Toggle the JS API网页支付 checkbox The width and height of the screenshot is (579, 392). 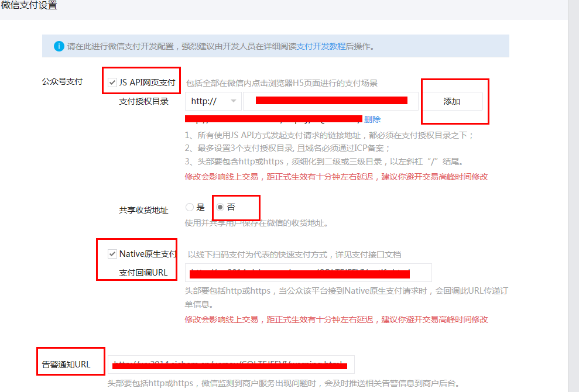point(112,82)
